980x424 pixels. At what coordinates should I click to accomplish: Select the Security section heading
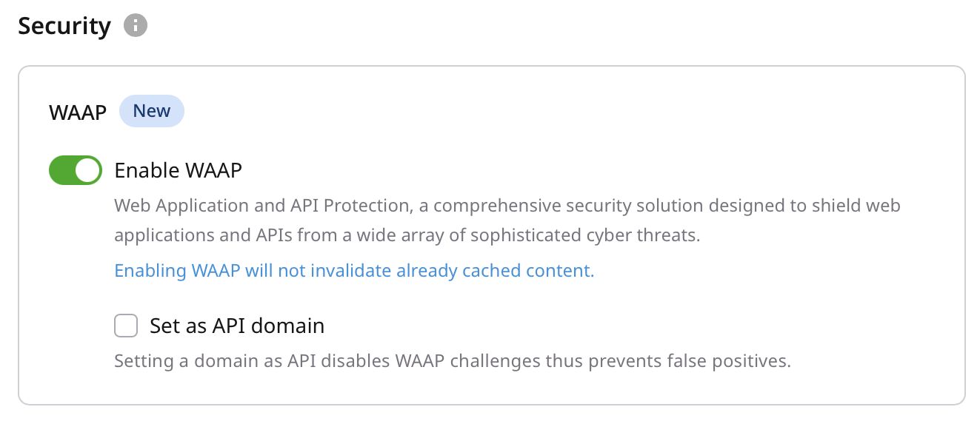click(64, 26)
